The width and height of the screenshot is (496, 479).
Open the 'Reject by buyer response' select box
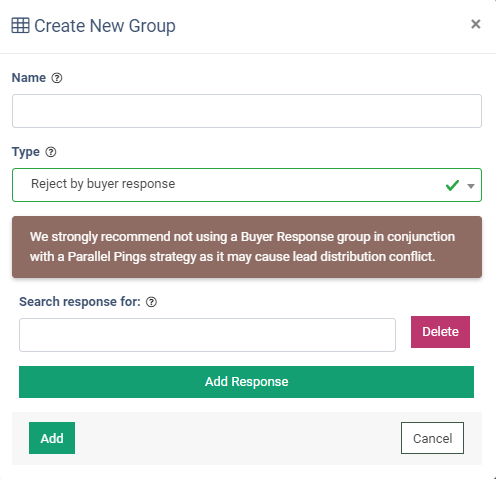[x=247, y=185]
